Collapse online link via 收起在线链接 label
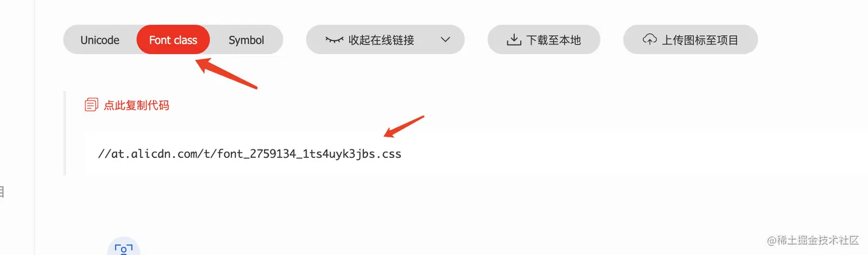Image resolution: width=868 pixels, height=255 pixels. (381, 40)
